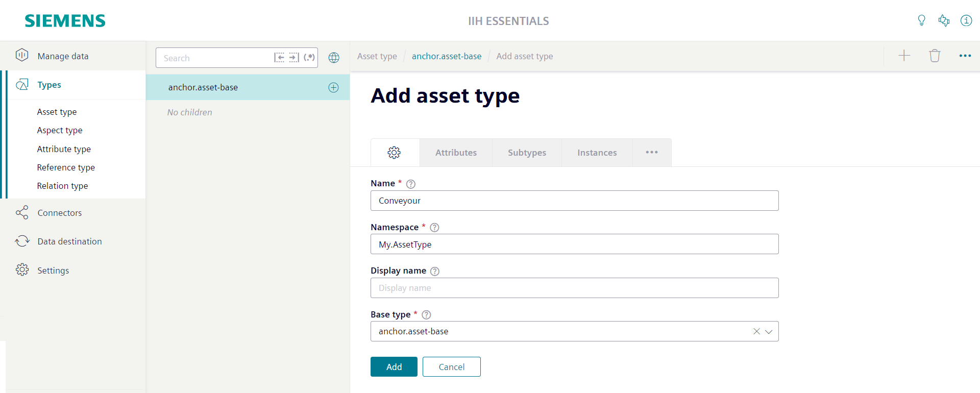
Task: Click the trash delete icon
Action: click(935, 56)
